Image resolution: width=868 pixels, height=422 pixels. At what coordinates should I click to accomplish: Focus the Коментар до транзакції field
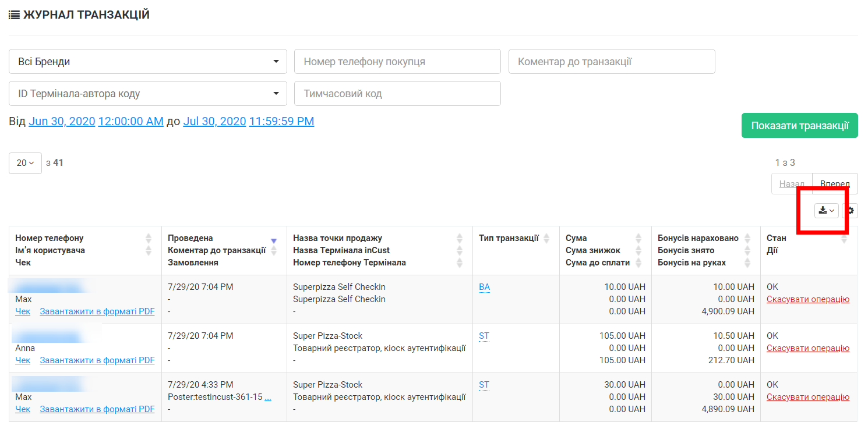(x=612, y=62)
